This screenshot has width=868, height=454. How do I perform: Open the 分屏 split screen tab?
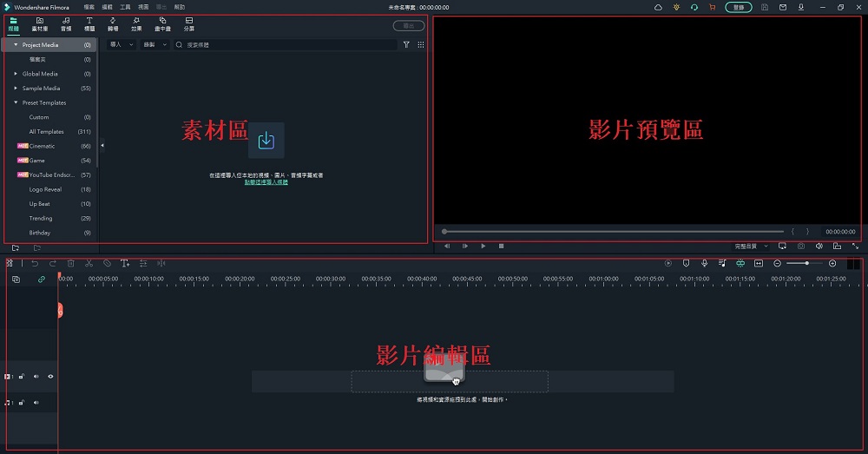(188, 23)
